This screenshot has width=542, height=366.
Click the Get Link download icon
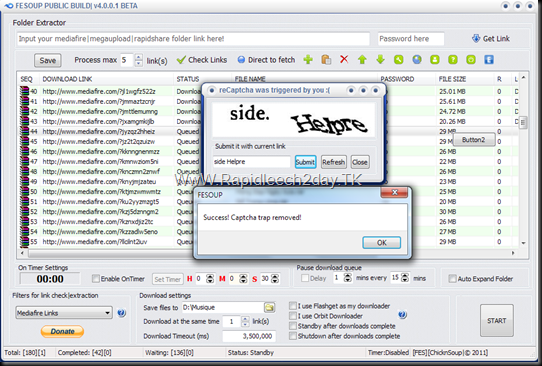[x=476, y=38]
